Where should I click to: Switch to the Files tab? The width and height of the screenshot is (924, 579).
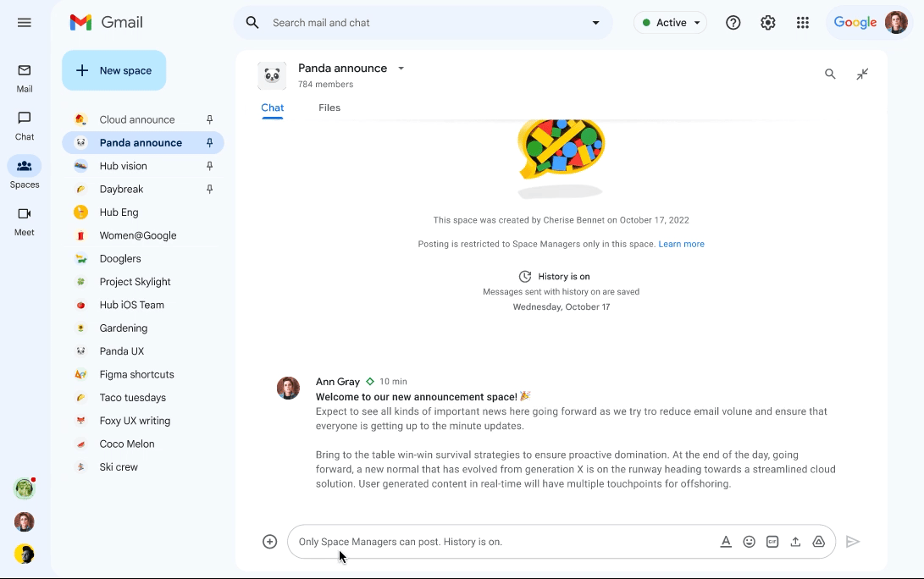[329, 108]
